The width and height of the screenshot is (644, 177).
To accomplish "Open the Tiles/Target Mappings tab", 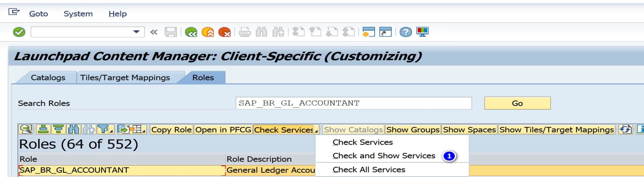I will 125,78.
